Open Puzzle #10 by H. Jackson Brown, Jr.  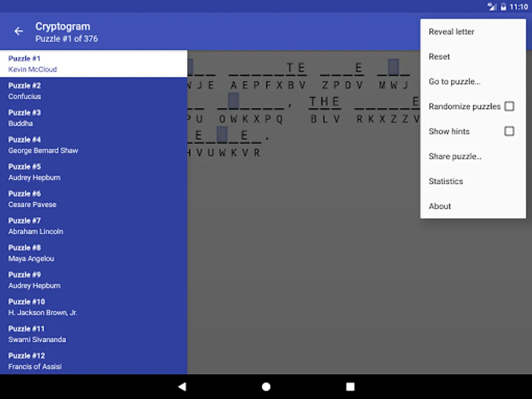pyautogui.click(x=94, y=307)
